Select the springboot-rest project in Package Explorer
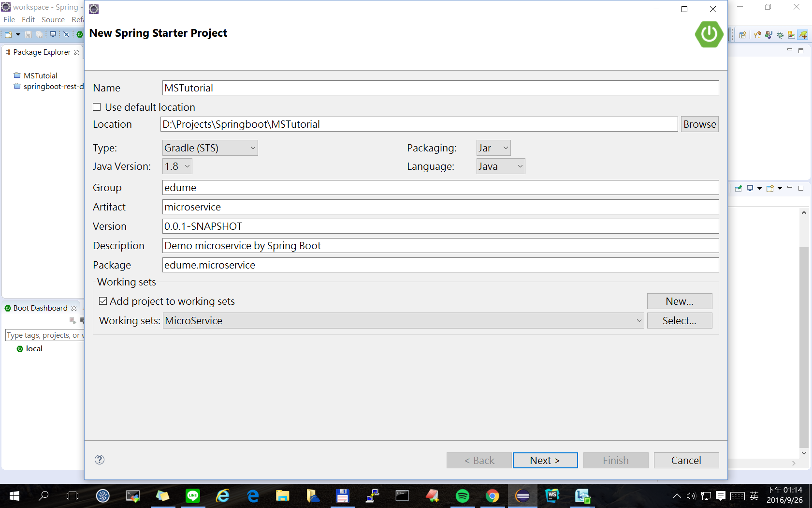Viewport: 812px width, 508px height. click(x=48, y=87)
